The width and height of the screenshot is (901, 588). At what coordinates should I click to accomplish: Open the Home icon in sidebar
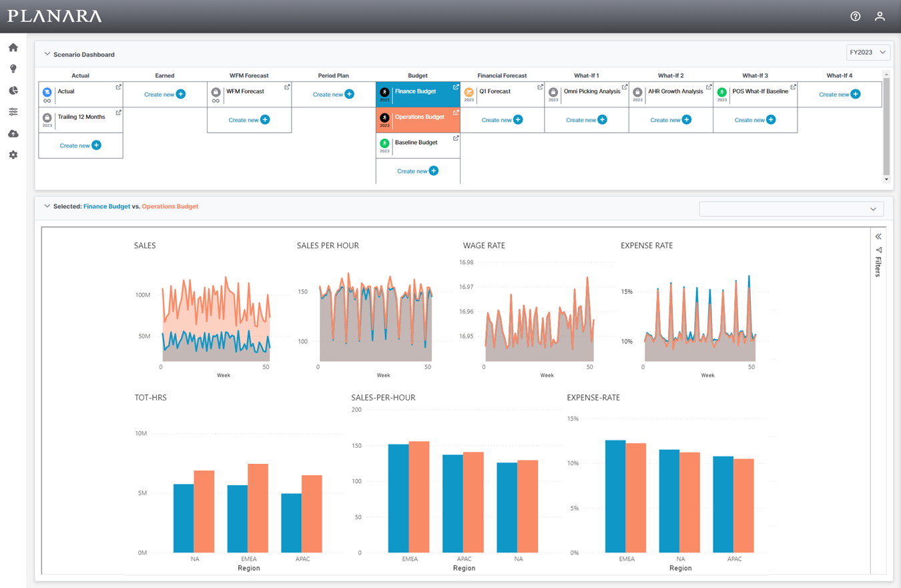coord(13,47)
